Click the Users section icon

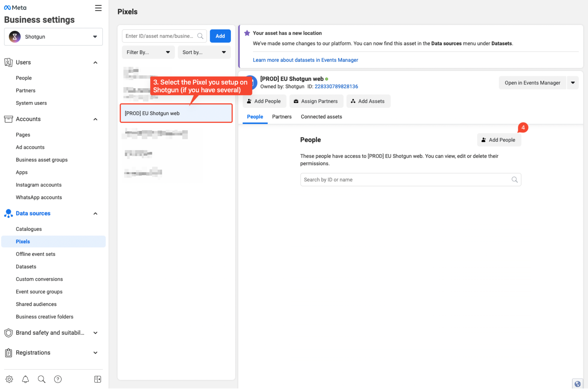8,62
